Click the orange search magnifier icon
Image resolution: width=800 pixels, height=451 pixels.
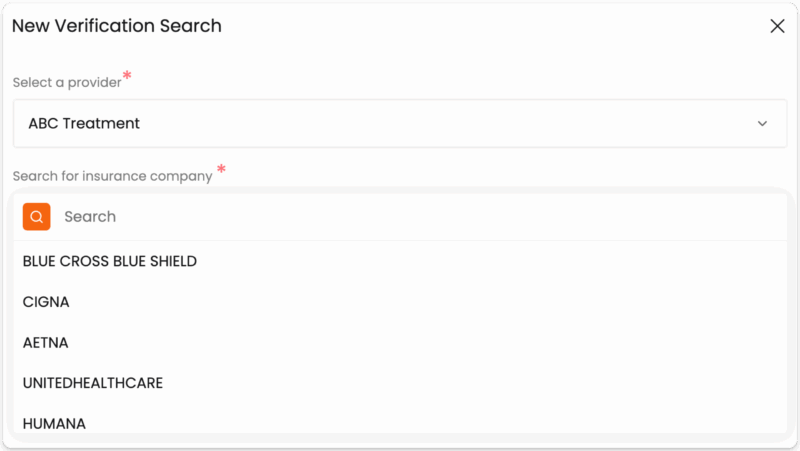tap(37, 217)
